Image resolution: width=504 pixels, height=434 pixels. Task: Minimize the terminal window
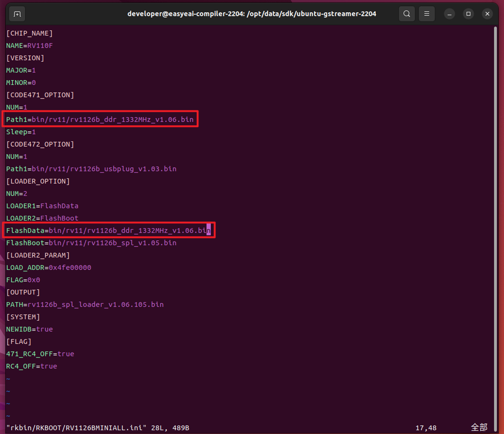[449, 14]
